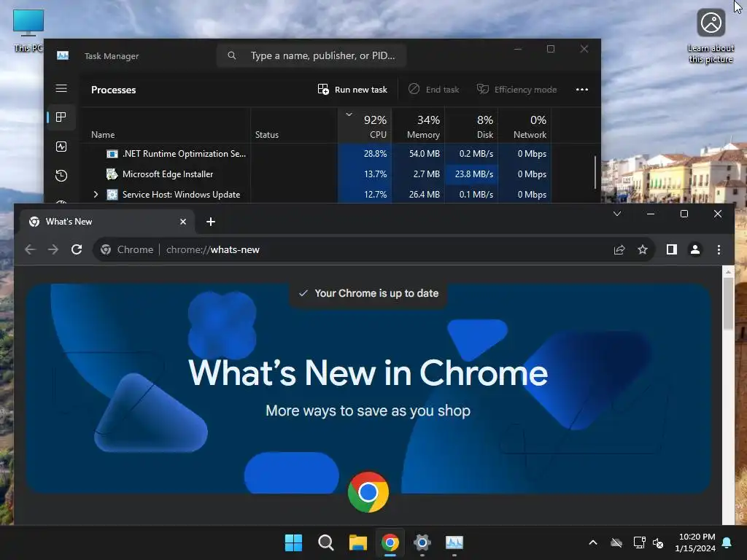The width and height of the screenshot is (747, 560).
Task: Click OneDrive tray icon
Action: point(616,542)
